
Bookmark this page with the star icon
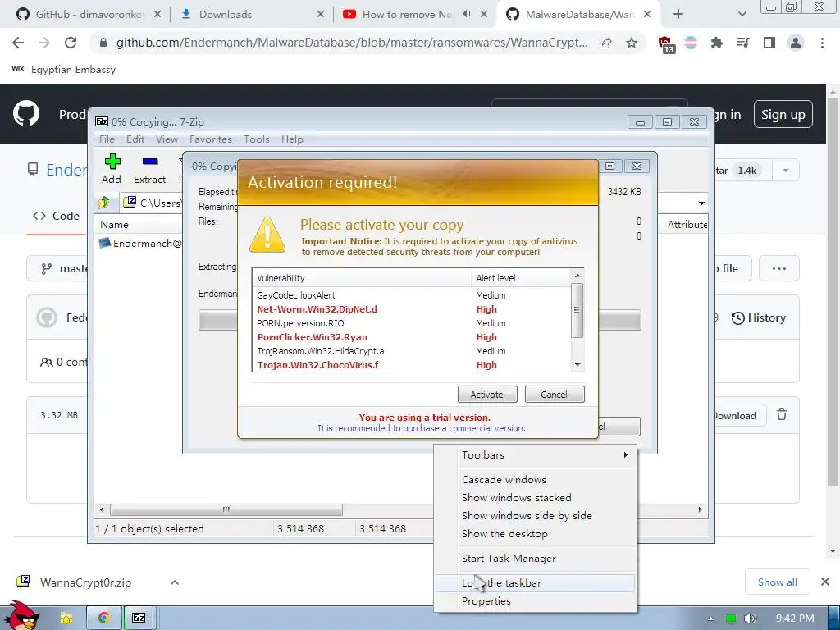[x=632, y=43]
